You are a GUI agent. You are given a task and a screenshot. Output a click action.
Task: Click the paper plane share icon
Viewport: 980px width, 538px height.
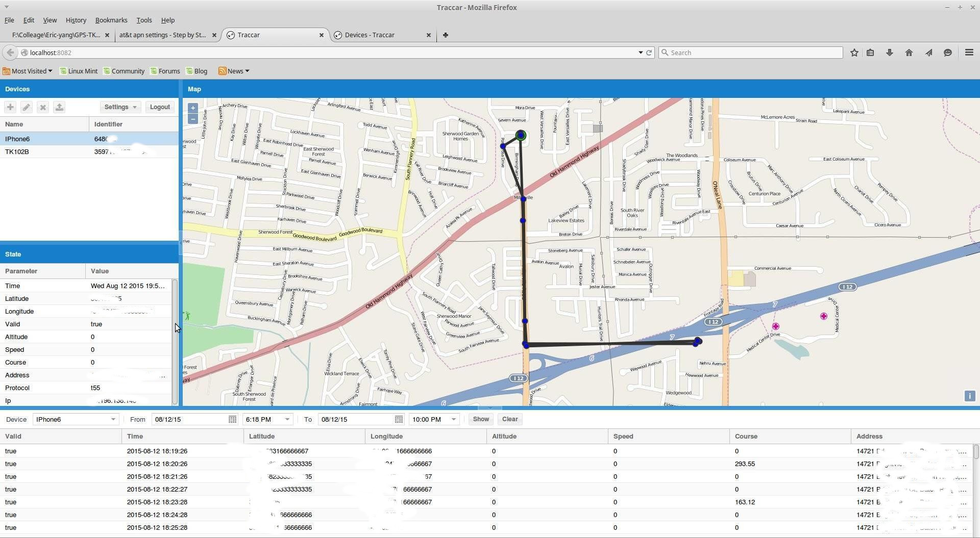[928, 53]
